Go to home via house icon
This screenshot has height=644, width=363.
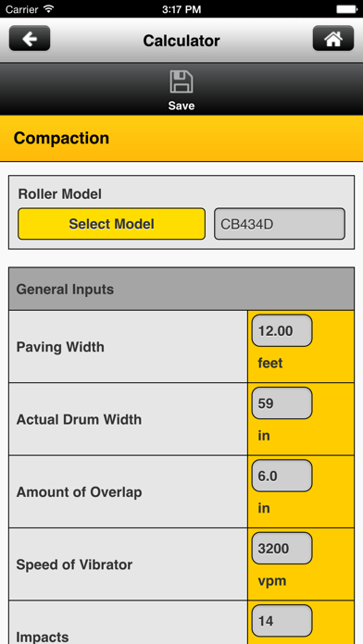333,38
